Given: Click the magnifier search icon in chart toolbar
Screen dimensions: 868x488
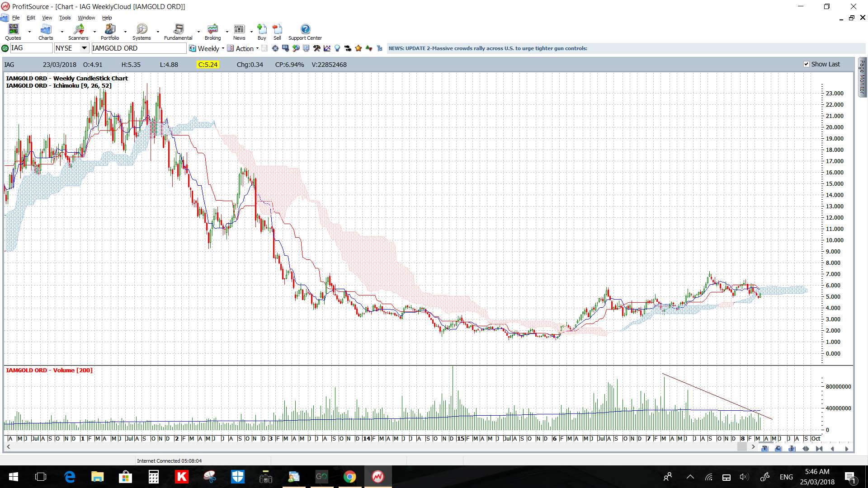Looking at the screenshot, I should (x=296, y=48).
